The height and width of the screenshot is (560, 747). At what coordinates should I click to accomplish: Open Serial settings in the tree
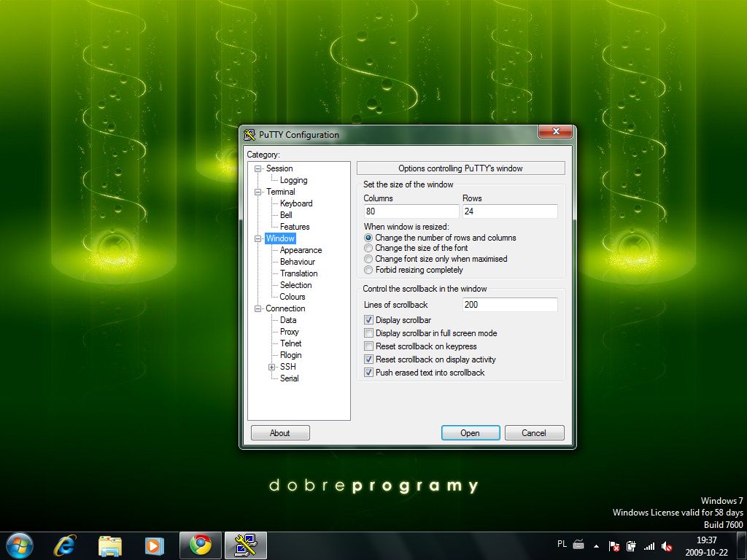click(x=289, y=378)
